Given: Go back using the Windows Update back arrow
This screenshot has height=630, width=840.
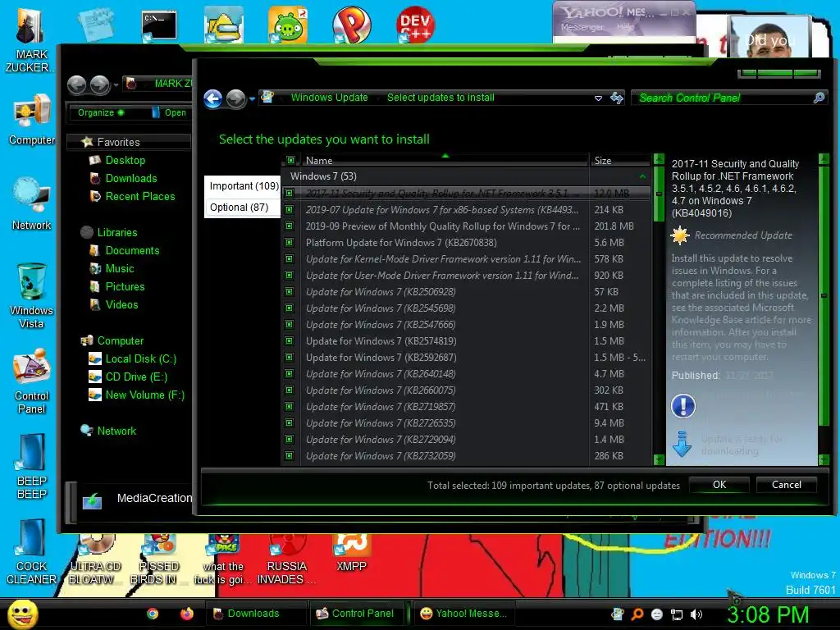Looking at the screenshot, I should [212, 98].
